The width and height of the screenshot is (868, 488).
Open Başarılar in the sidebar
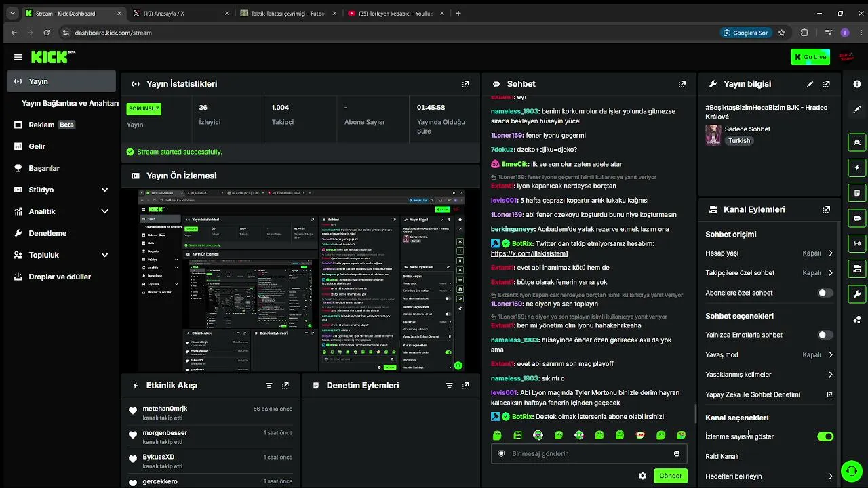(x=61, y=168)
